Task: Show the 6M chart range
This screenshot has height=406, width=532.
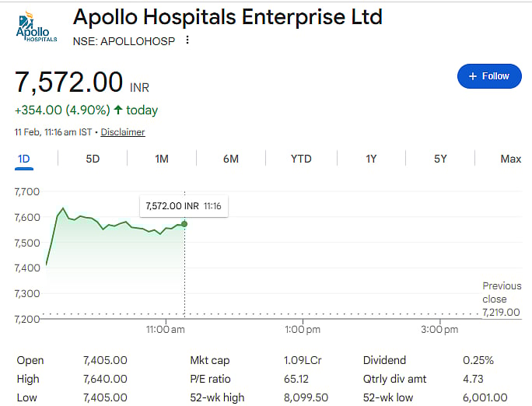Action: (x=231, y=159)
